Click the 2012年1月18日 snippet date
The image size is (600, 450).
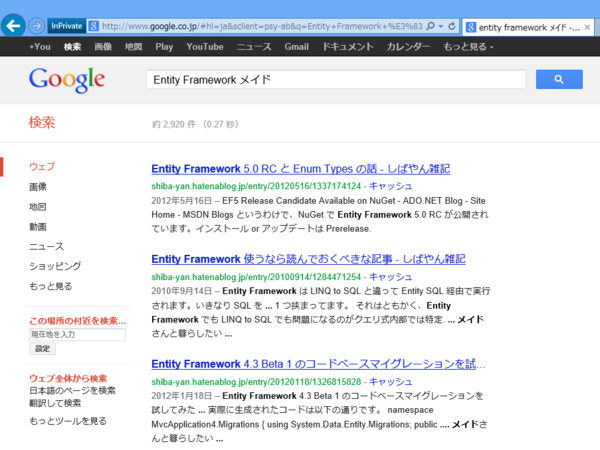pos(181,396)
